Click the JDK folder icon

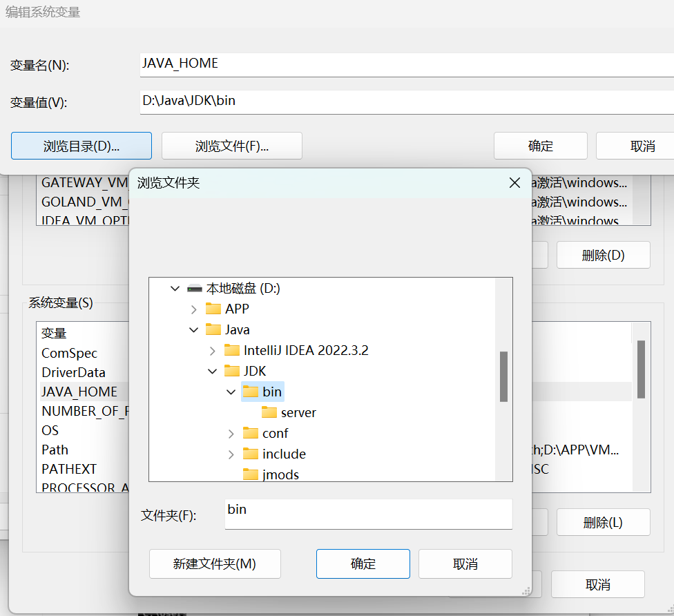click(x=232, y=371)
